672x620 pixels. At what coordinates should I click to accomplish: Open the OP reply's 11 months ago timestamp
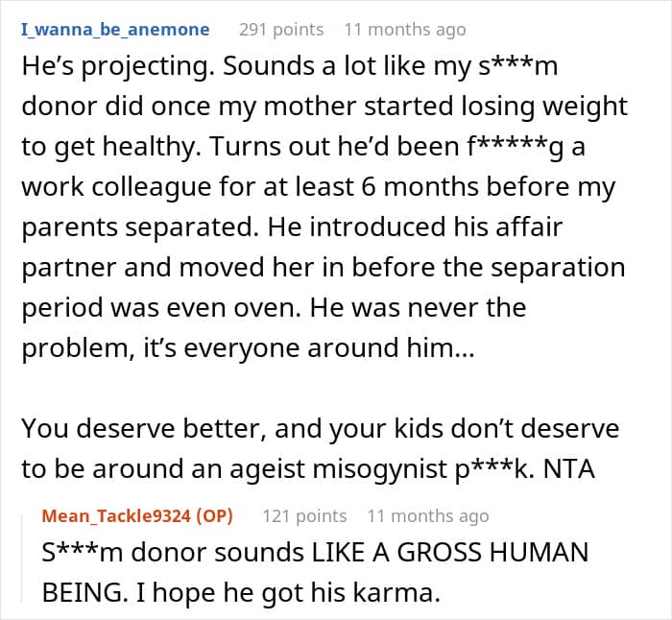click(x=427, y=516)
